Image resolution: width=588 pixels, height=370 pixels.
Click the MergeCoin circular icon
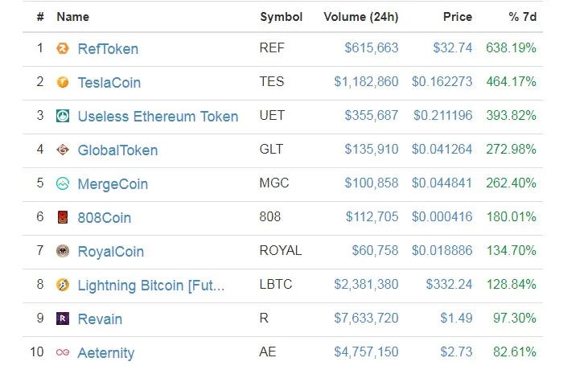point(63,183)
